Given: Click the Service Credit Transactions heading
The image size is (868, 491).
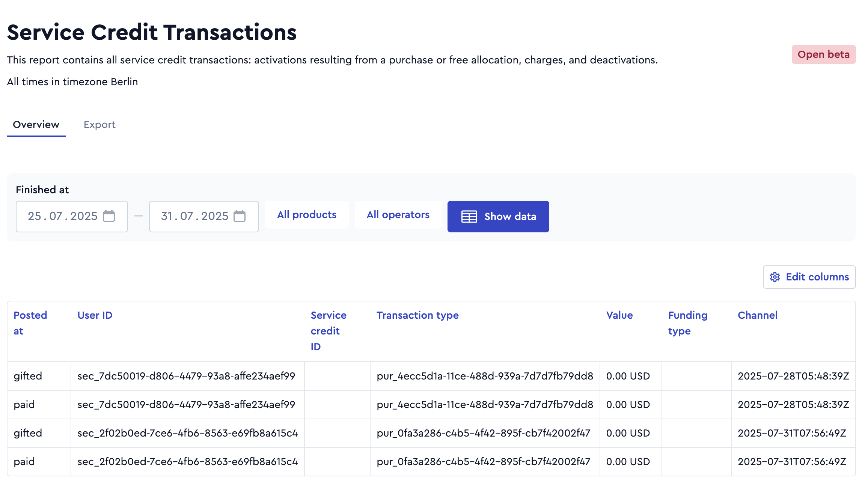Looking at the screenshot, I should click(152, 32).
